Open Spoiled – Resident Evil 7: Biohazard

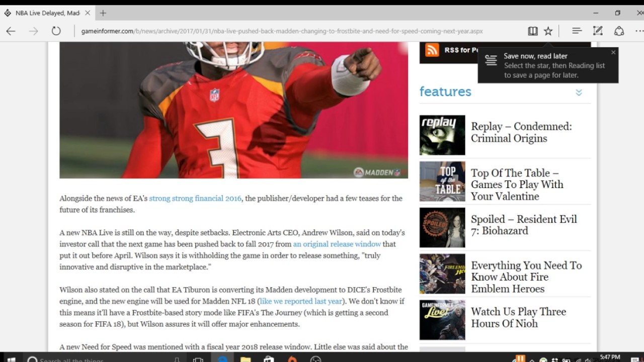(x=524, y=225)
